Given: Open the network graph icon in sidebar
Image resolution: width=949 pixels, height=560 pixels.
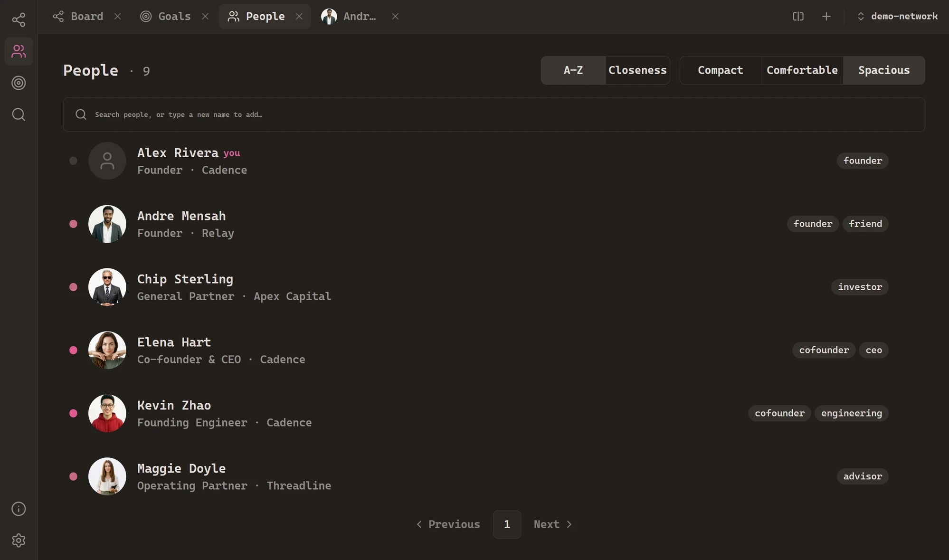Looking at the screenshot, I should [19, 19].
